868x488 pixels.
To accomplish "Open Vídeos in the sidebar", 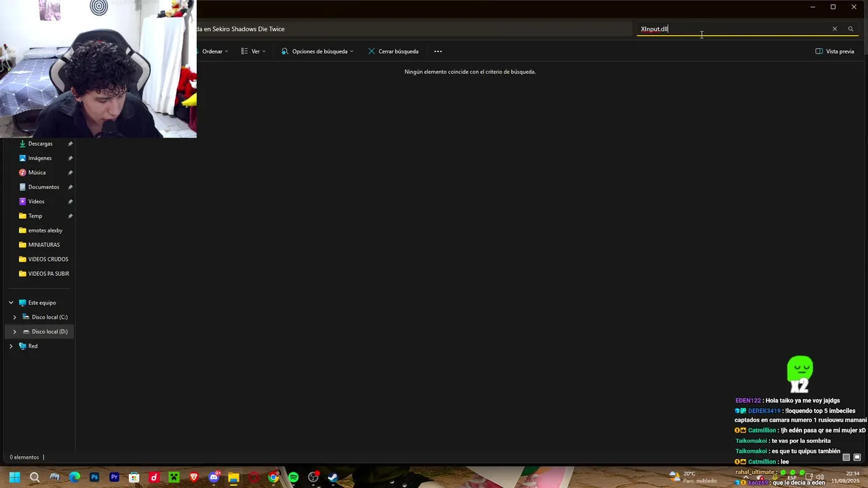I will tap(36, 201).
